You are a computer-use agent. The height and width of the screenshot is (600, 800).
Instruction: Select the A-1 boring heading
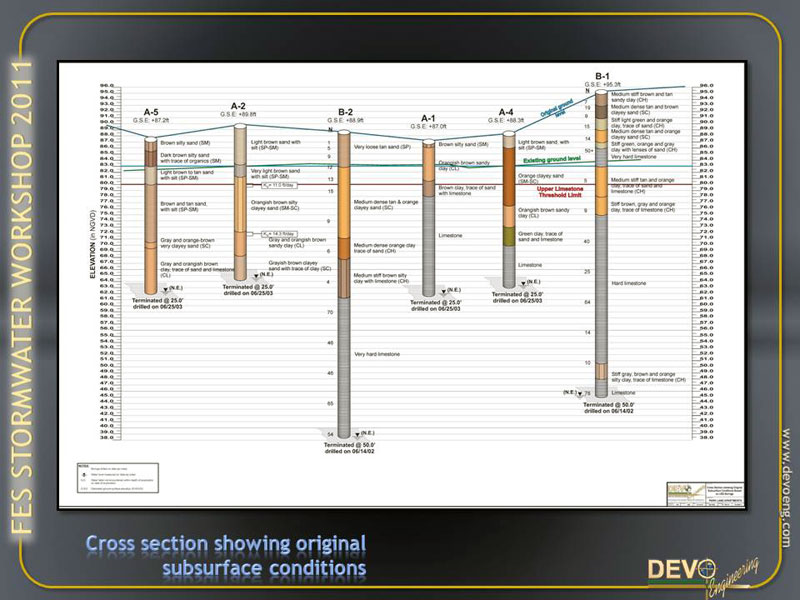pos(428,118)
